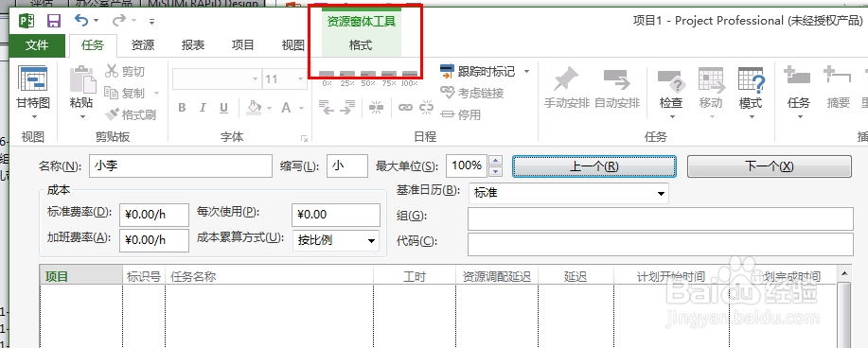Image resolution: width=868 pixels, height=348 pixels.
Task: Click the split task icon
Action: coord(377,108)
